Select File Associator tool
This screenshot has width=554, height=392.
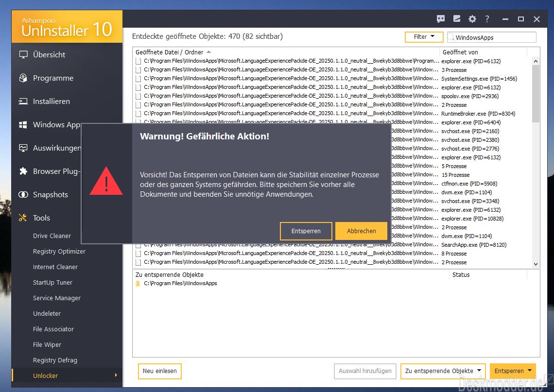coord(53,329)
